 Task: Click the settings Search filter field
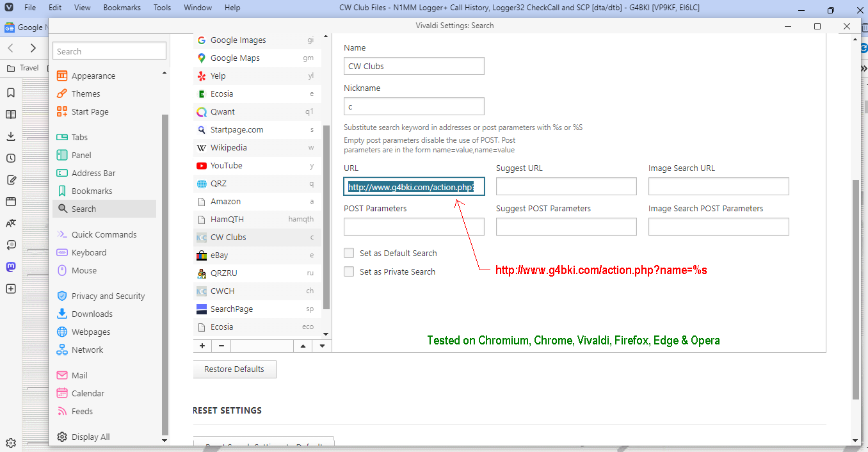pyautogui.click(x=110, y=51)
